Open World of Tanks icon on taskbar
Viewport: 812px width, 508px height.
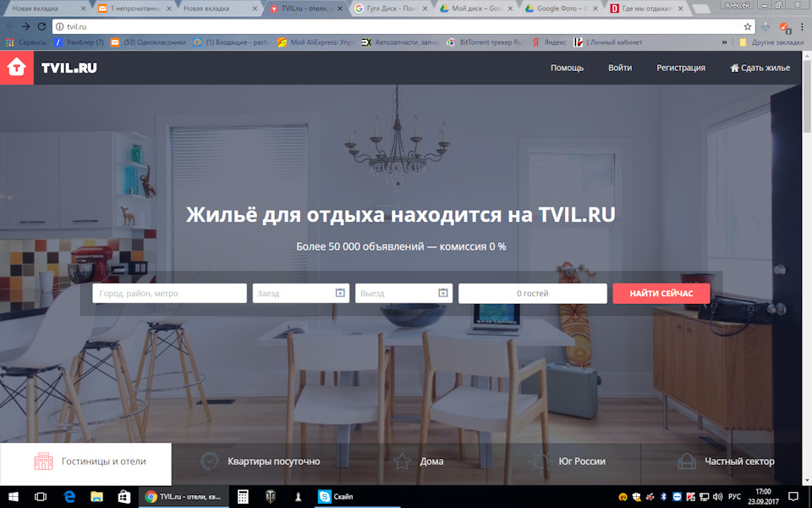(271, 497)
